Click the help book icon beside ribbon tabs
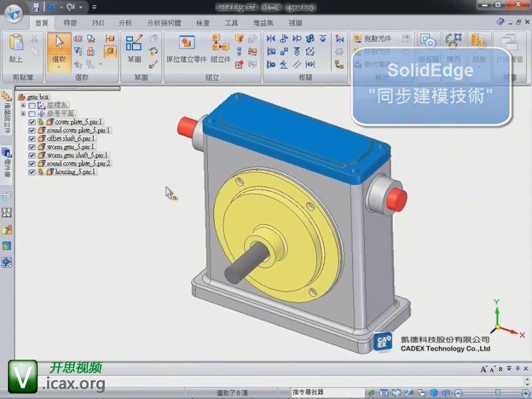The image size is (532, 399). click(500, 21)
